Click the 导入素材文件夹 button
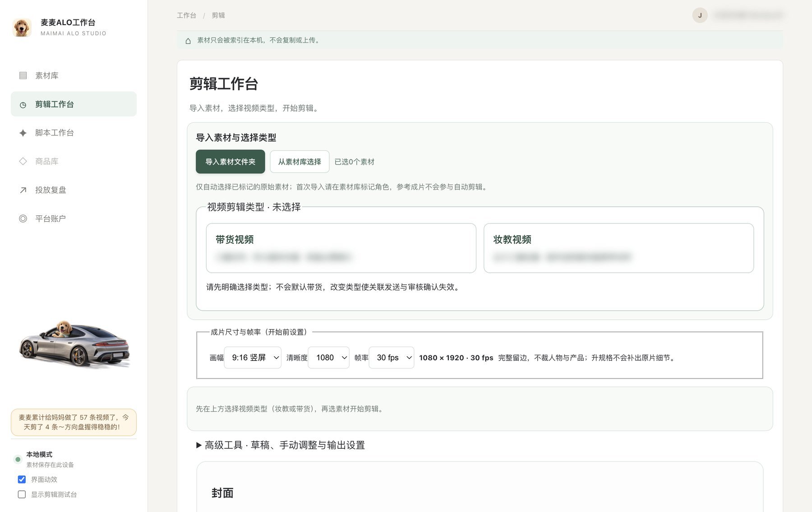 tap(231, 162)
